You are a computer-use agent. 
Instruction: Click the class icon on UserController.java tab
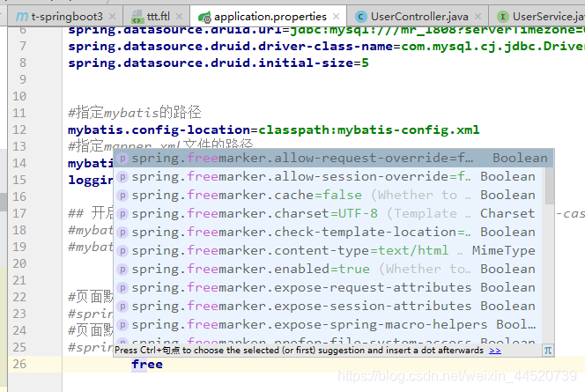pos(360,17)
